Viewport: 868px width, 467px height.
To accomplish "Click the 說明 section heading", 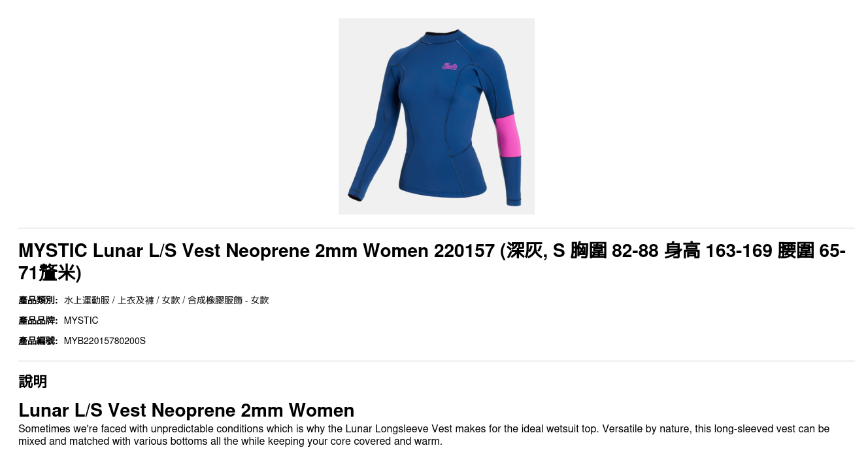I will coord(33,381).
